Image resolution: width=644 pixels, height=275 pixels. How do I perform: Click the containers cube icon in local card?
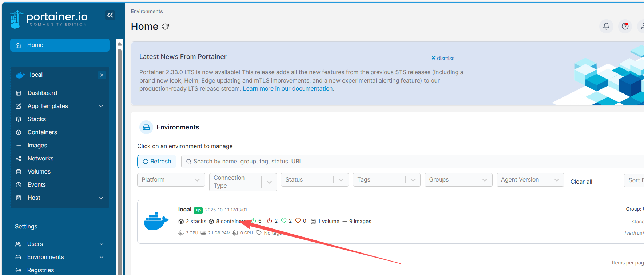[x=211, y=221]
